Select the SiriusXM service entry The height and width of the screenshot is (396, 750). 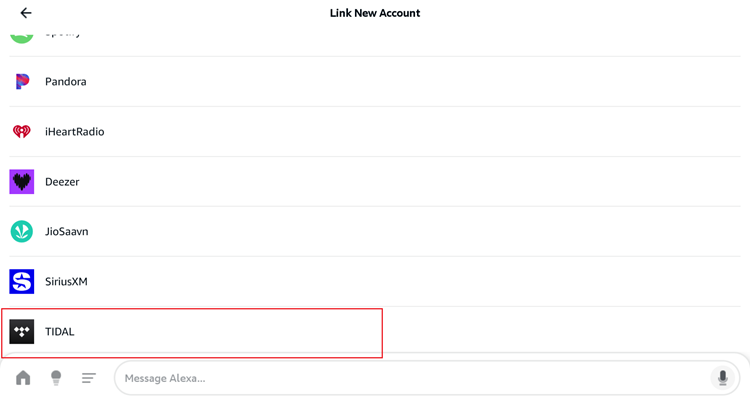[375, 281]
